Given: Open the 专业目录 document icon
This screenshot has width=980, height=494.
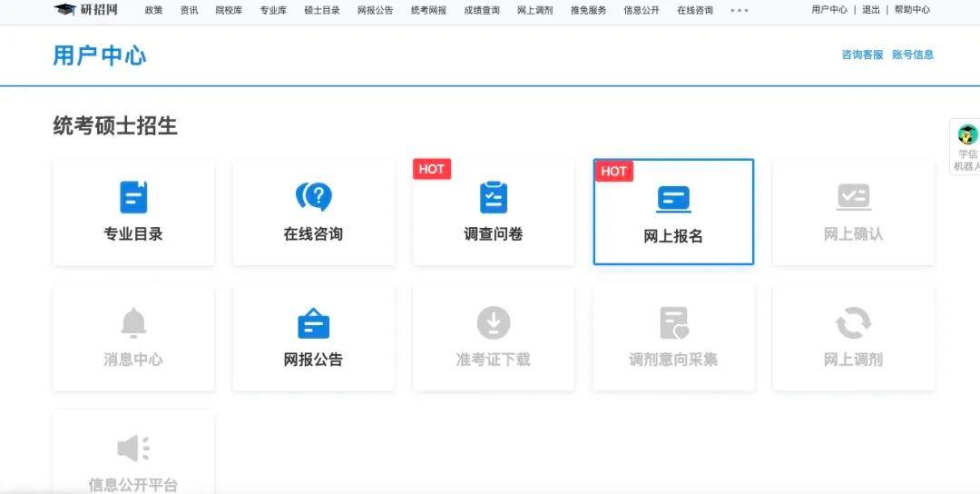Looking at the screenshot, I should 133,197.
